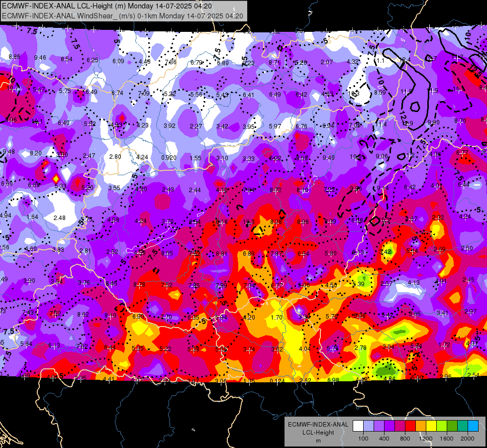Screen dimensions: 487x448
Task: Click the ECMWF-INDEX-ANAL label in legend
Action: point(318,425)
